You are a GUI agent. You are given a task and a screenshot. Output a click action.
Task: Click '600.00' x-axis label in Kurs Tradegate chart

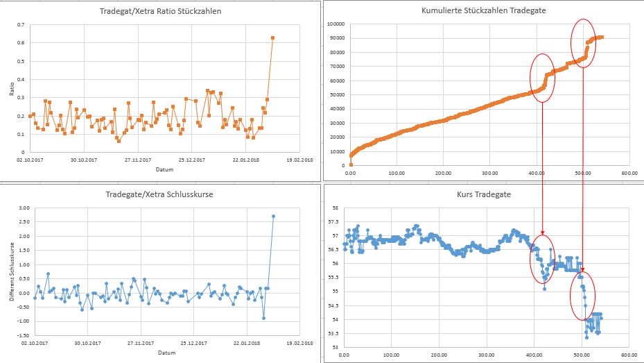coord(629,355)
